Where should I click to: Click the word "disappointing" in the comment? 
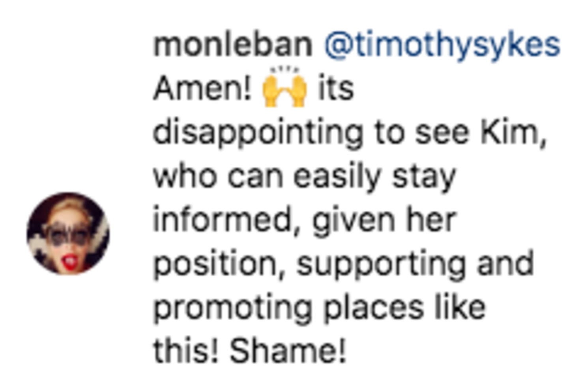[258, 133]
